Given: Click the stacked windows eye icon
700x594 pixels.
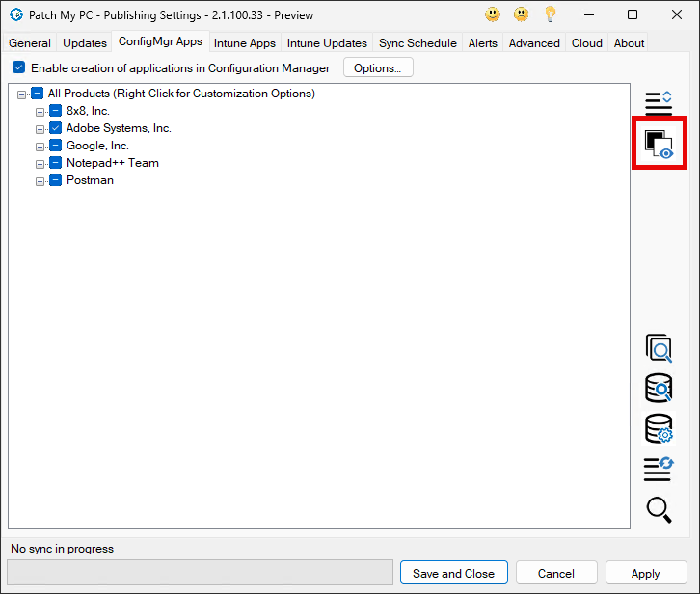Looking at the screenshot, I should pyautogui.click(x=659, y=144).
